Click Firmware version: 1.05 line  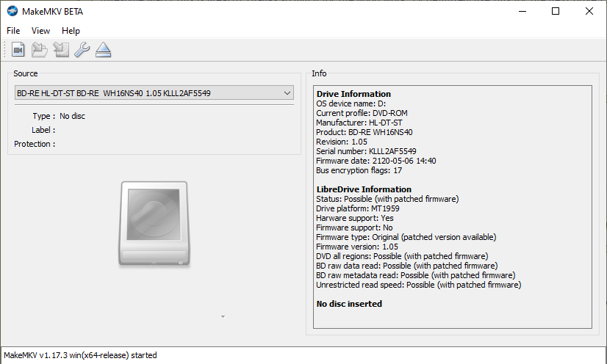[357, 247]
